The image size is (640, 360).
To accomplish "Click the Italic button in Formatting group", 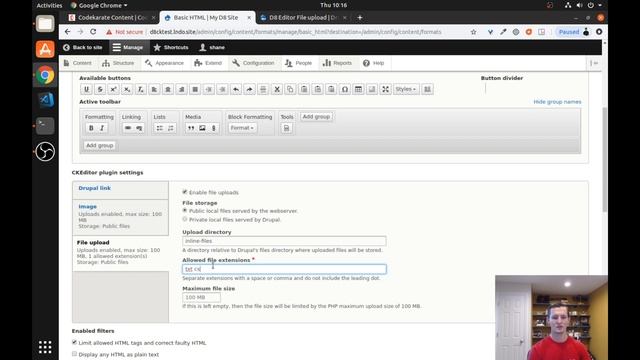I will [x=102, y=128].
